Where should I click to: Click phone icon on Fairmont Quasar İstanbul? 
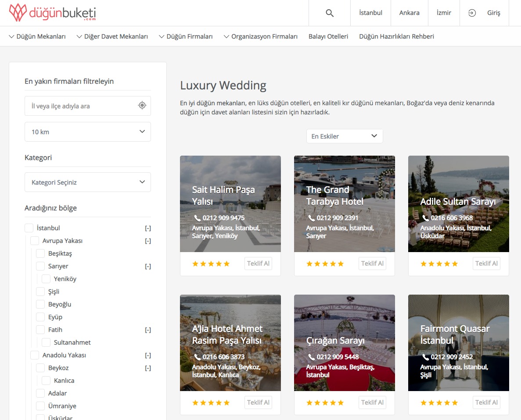coord(425,357)
